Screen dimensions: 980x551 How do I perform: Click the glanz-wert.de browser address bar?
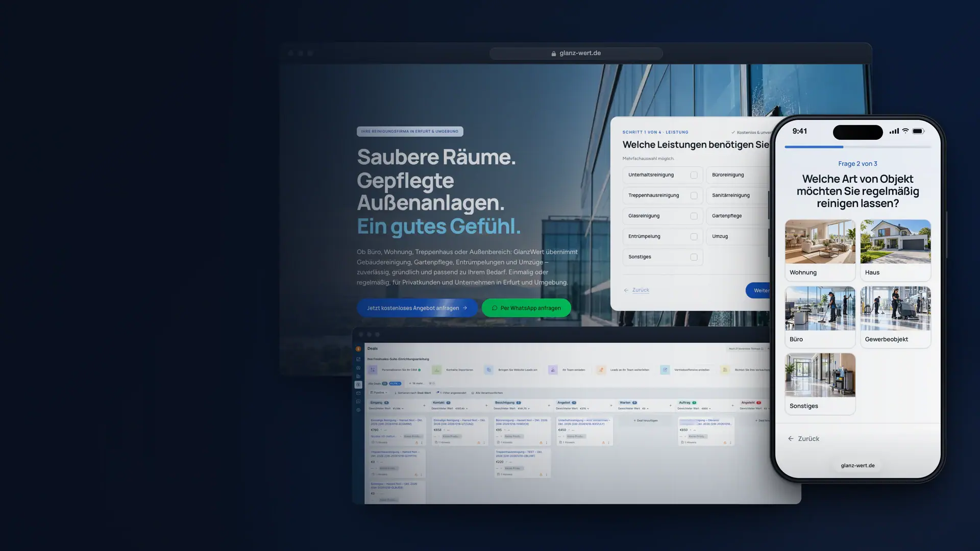click(x=576, y=53)
